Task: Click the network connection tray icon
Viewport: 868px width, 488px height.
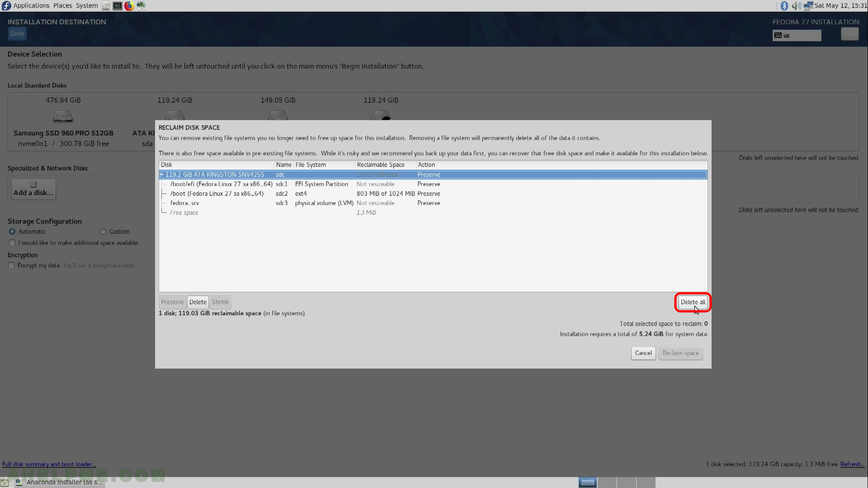Action: [808, 6]
